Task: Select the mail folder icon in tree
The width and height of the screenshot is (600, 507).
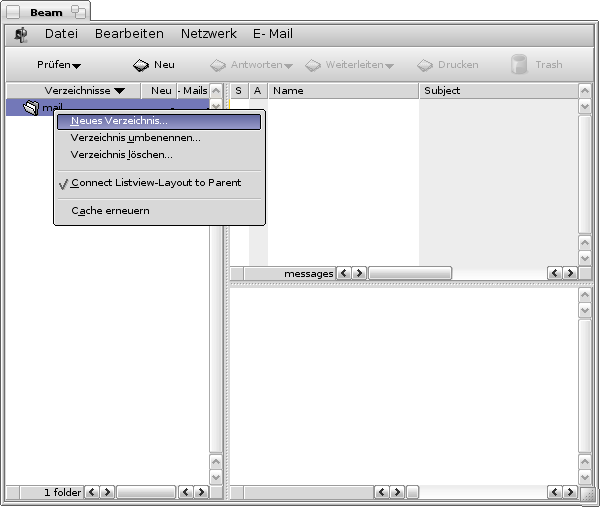Action: tap(30, 108)
